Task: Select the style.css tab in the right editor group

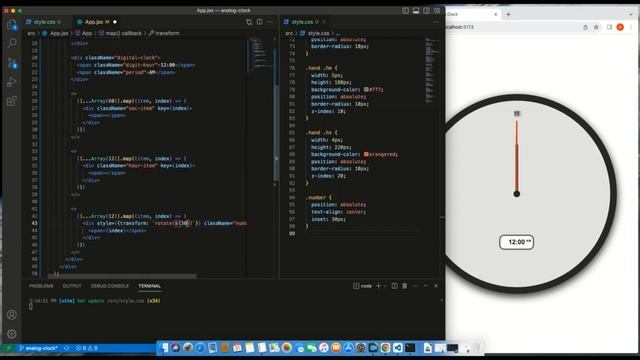Action: coord(301,22)
